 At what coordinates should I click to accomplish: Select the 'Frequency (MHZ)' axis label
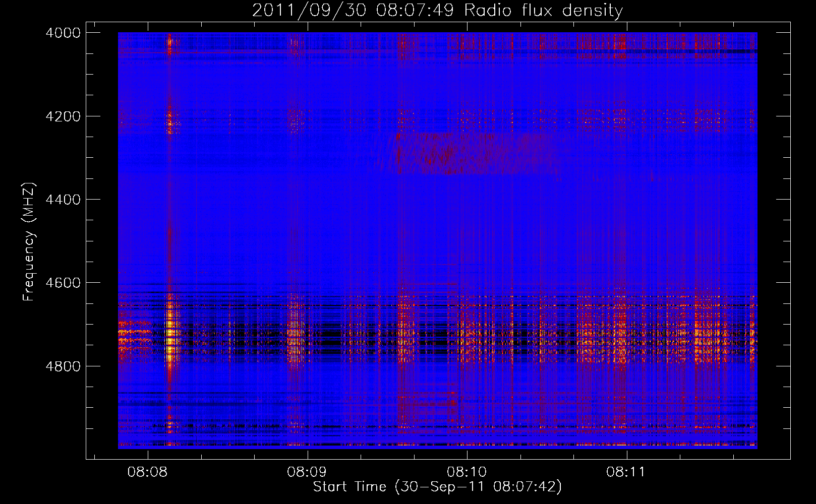pos(29,242)
